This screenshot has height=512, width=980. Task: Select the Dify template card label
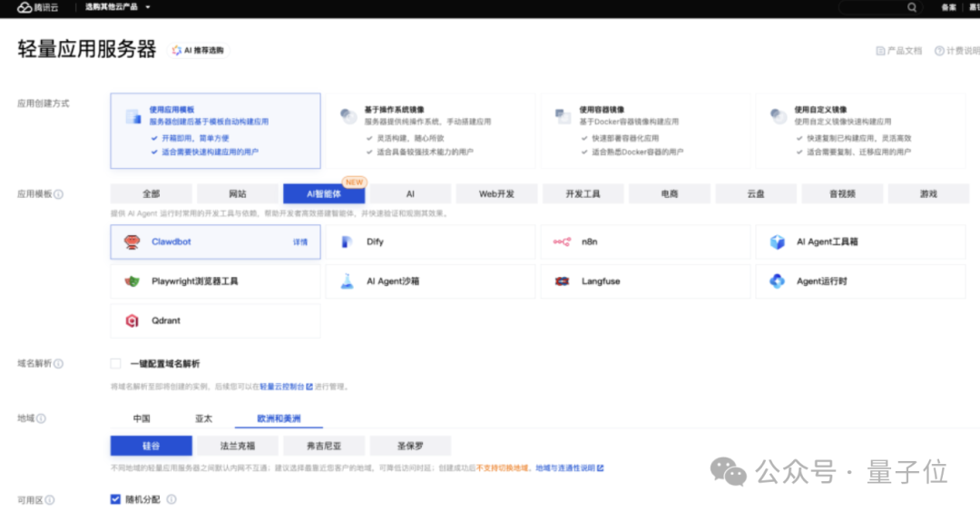[375, 242]
